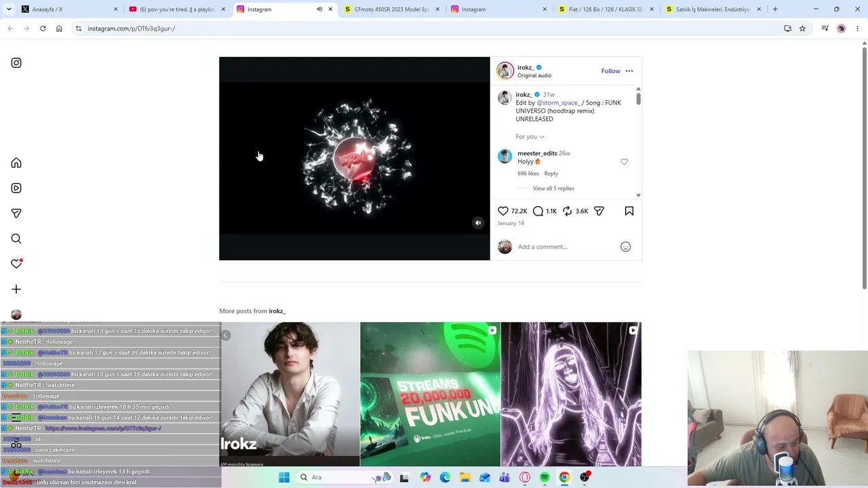
Task: Click the Instagram link in chat overlay
Action: tap(103, 428)
